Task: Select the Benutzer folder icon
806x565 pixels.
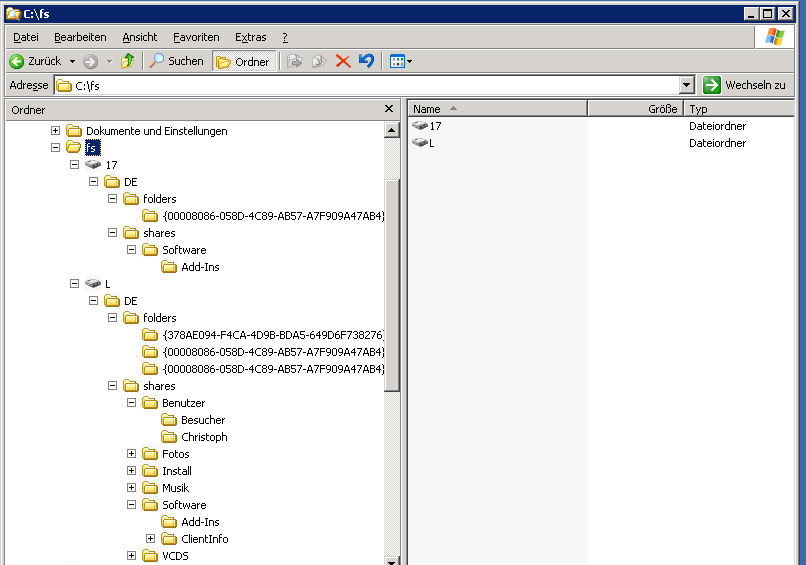Action: click(x=150, y=403)
